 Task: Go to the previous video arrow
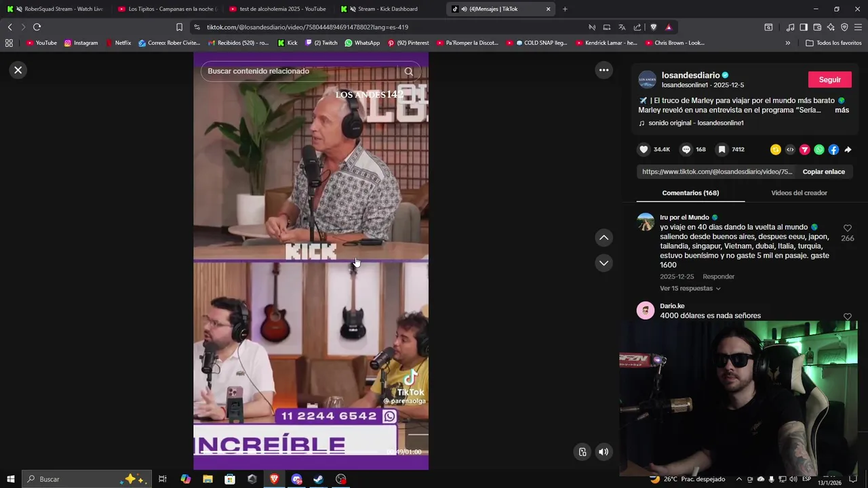tap(604, 238)
